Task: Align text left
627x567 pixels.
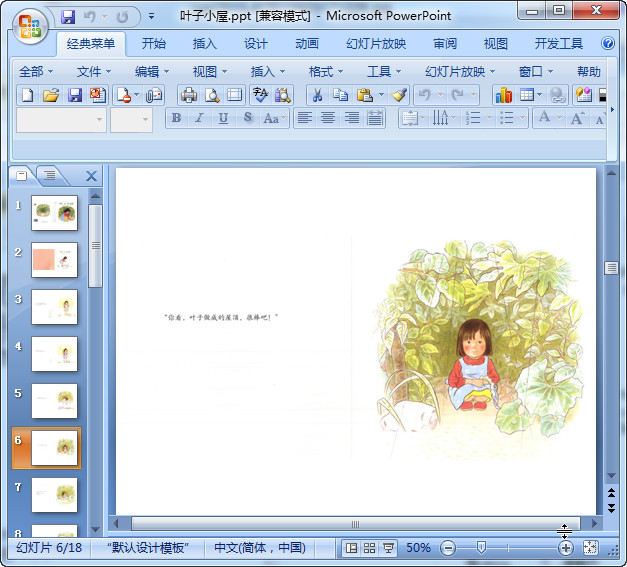Action: click(x=305, y=118)
